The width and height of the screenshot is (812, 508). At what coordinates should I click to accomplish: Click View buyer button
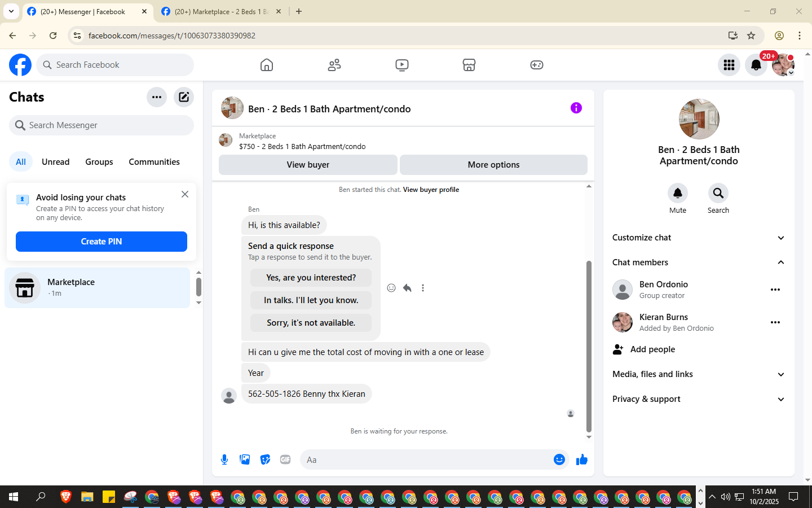click(x=308, y=165)
